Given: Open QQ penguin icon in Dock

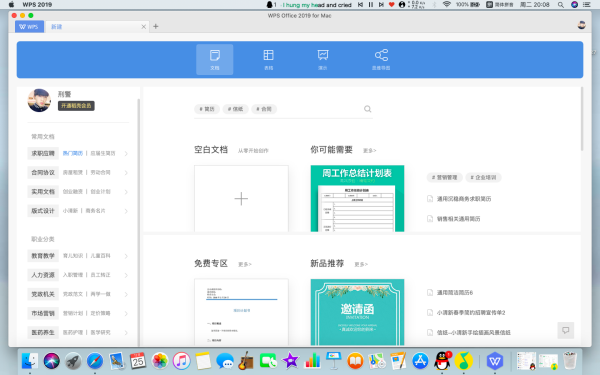Looking at the screenshot, I should [x=442, y=360].
